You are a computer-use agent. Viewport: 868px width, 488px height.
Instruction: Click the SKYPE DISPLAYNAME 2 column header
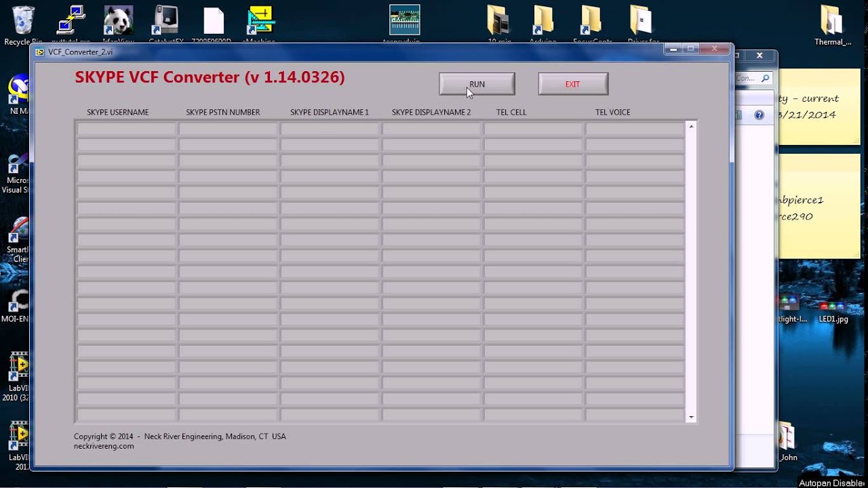(431, 113)
